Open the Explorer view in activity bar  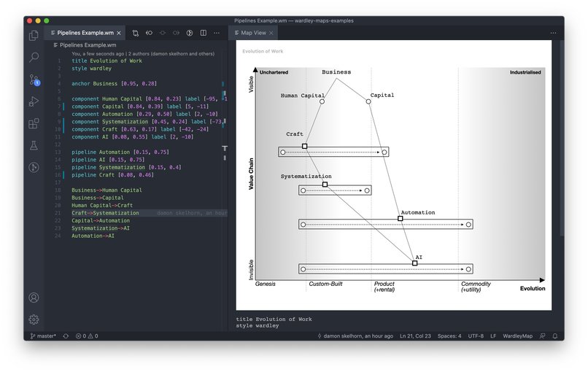point(34,35)
